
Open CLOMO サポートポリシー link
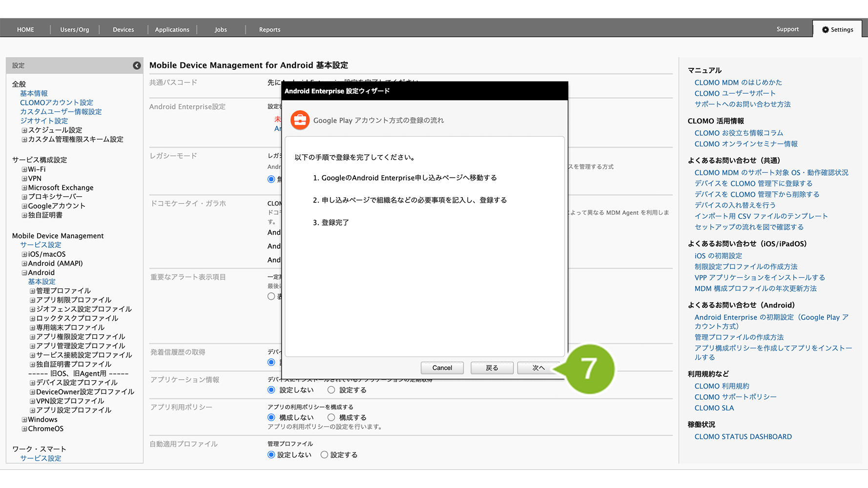coord(735,397)
